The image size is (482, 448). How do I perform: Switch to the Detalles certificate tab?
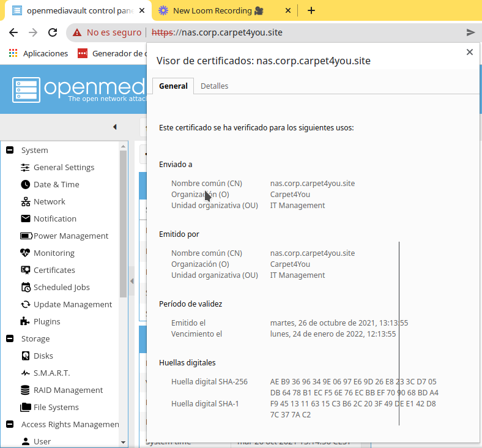pyautogui.click(x=215, y=86)
